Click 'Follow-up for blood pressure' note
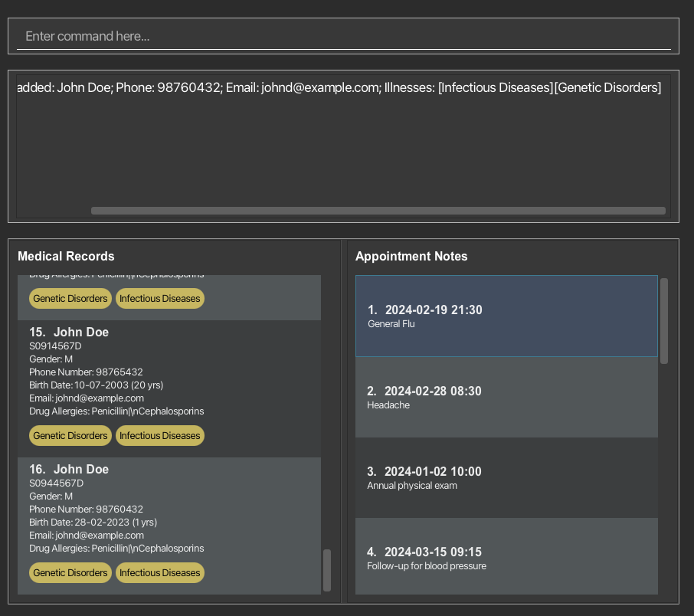 coord(427,566)
